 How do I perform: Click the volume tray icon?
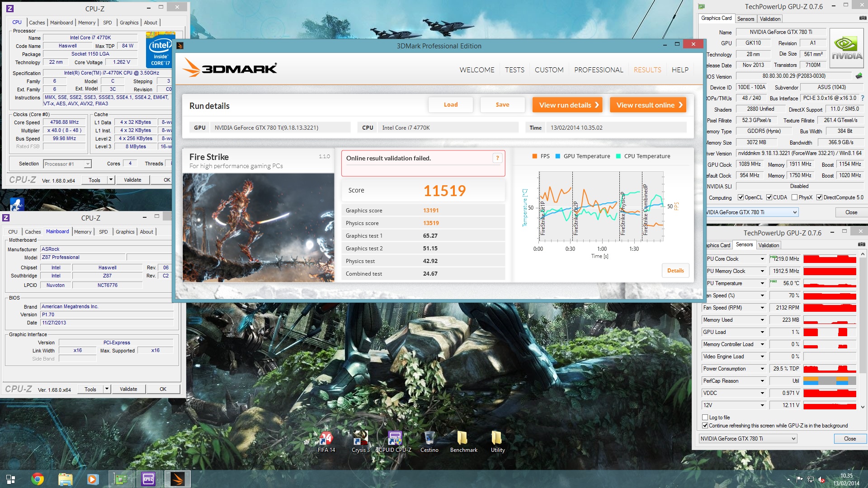coord(821,479)
